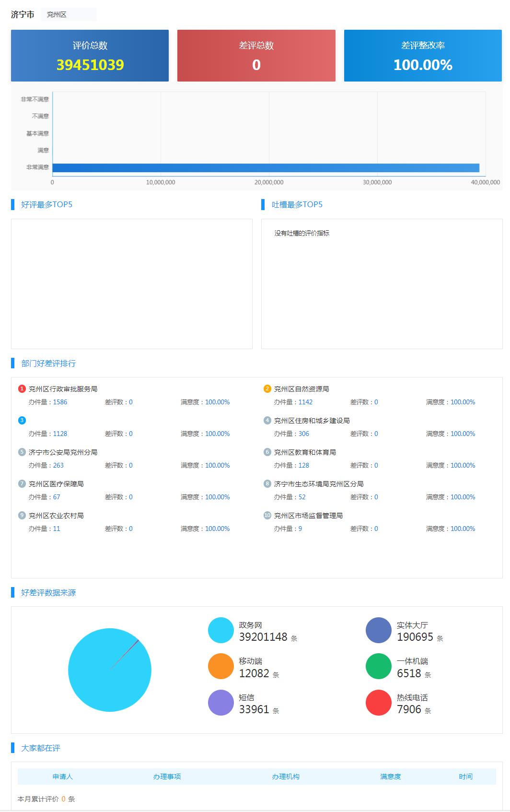Click the cyan 政务网 circle icon
Image resolution: width=510 pixels, height=812 pixels.
tap(220, 630)
